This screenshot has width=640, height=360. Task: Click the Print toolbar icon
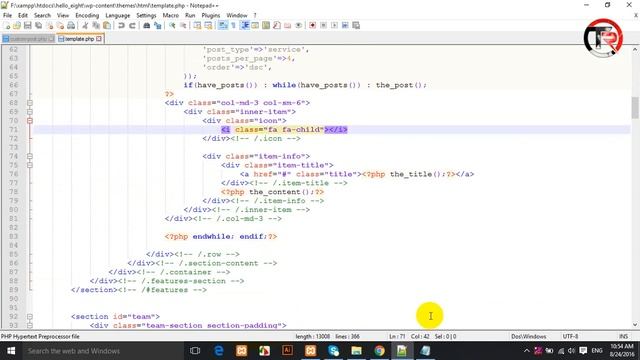click(x=71, y=25)
